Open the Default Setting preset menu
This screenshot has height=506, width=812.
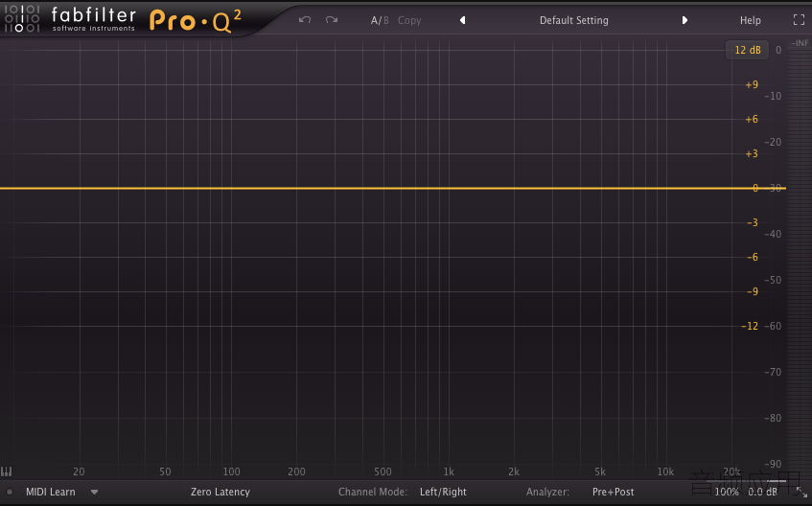pyautogui.click(x=574, y=20)
